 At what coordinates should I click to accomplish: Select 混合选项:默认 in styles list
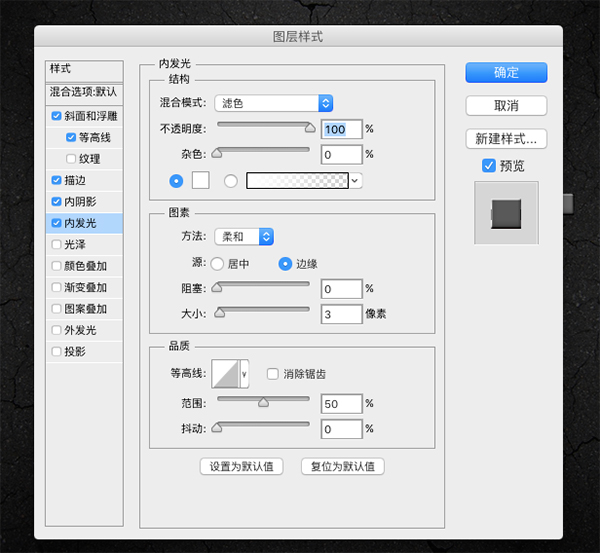[84, 91]
